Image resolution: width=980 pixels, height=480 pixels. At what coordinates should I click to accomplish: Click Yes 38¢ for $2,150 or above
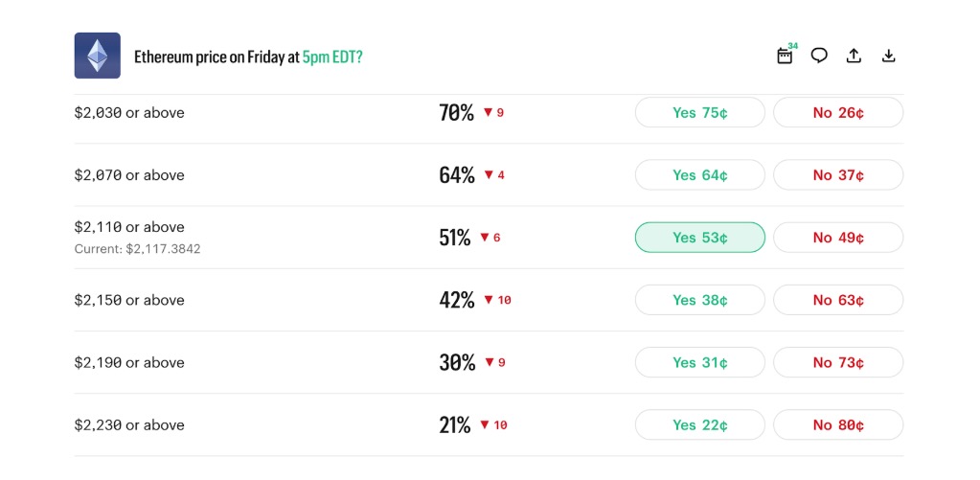pos(699,300)
